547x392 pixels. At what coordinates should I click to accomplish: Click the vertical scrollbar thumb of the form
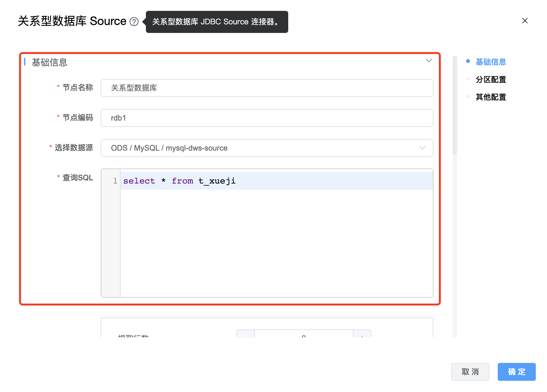pos(455,106)
